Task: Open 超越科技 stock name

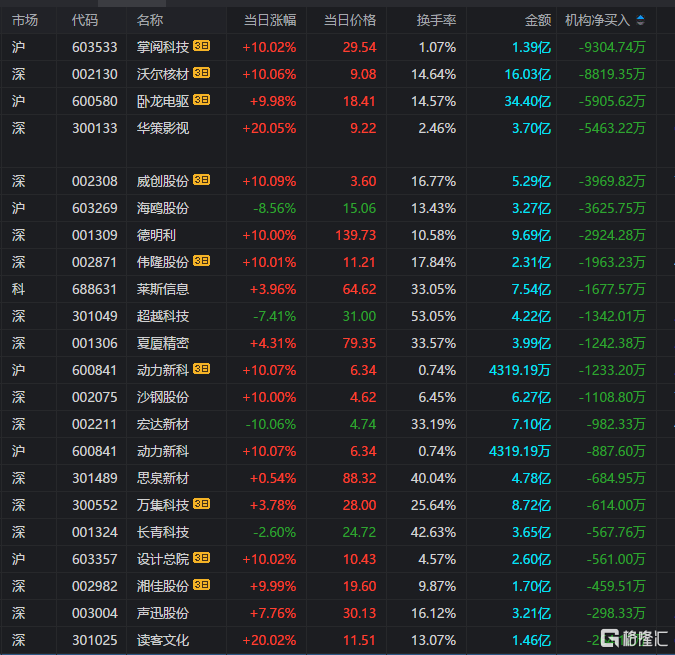Action: tap(163, 316)
